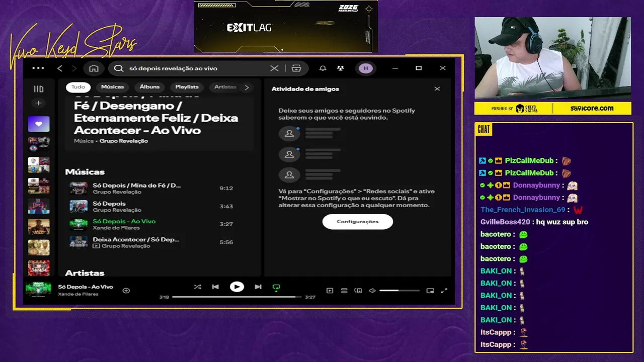
Task: Open Grupo Revelação link in top result
Action: tap(124, 141)
